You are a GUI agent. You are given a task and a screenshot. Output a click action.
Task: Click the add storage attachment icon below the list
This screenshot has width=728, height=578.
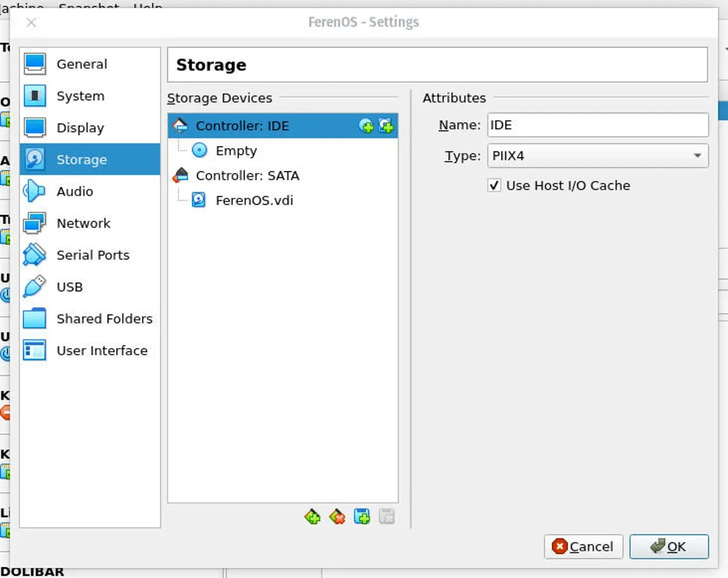(x=362, y=517)
